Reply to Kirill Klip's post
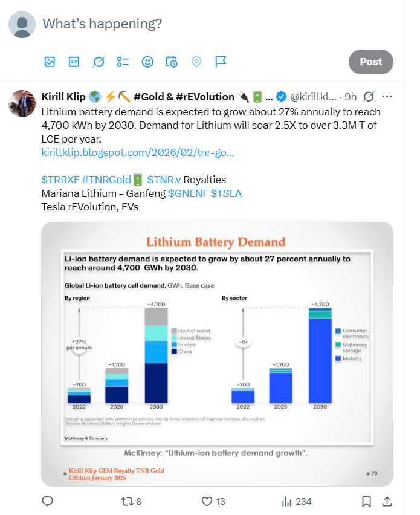The height and width of the screenshot is (515, 420). [48, 501]
